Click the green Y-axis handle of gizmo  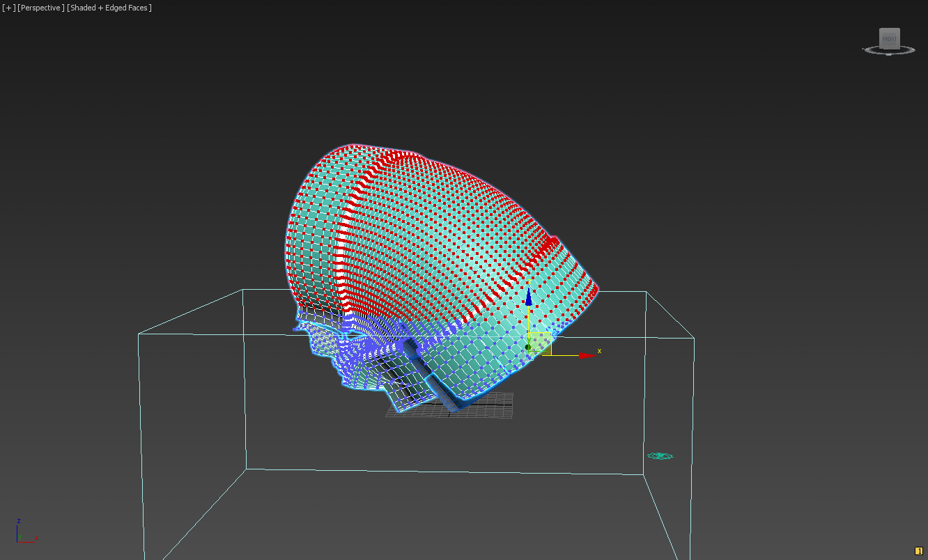[x=528, y=346]
